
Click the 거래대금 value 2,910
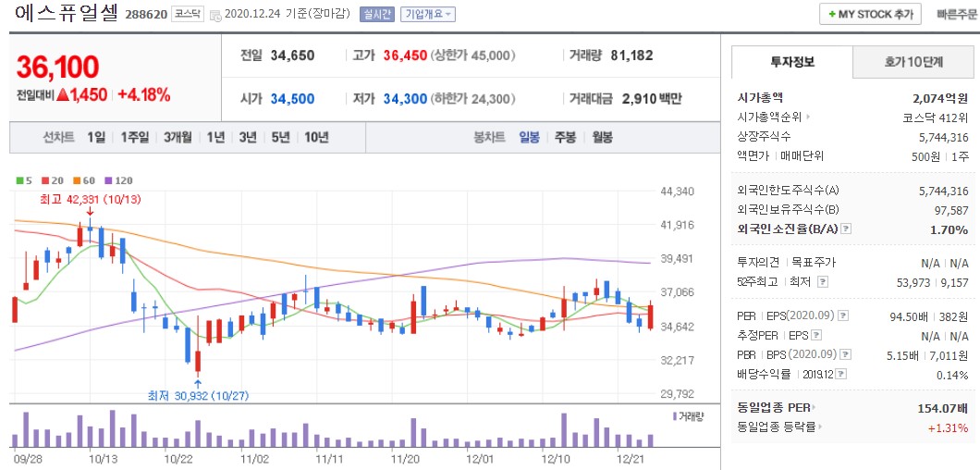(640, 99)
